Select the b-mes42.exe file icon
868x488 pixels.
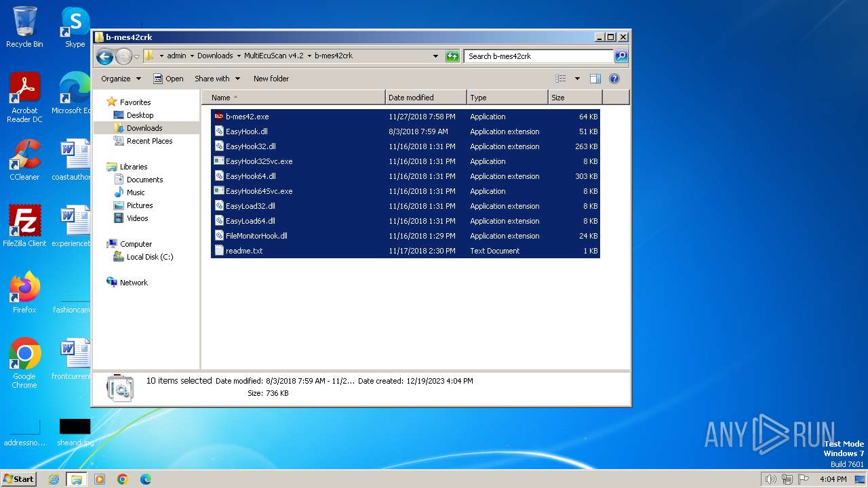coord(219,117)
